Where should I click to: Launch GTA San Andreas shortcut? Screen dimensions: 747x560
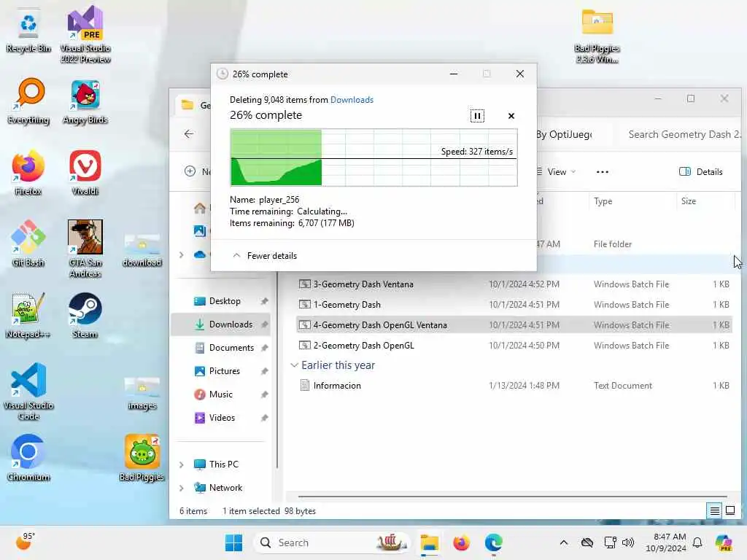[x=85, y=249]
